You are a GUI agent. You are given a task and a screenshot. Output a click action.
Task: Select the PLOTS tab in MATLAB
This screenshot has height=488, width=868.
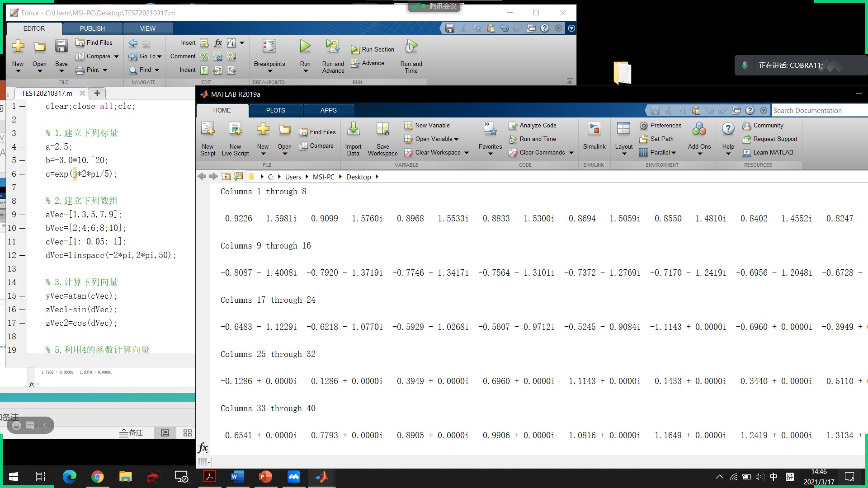[275, 110]
